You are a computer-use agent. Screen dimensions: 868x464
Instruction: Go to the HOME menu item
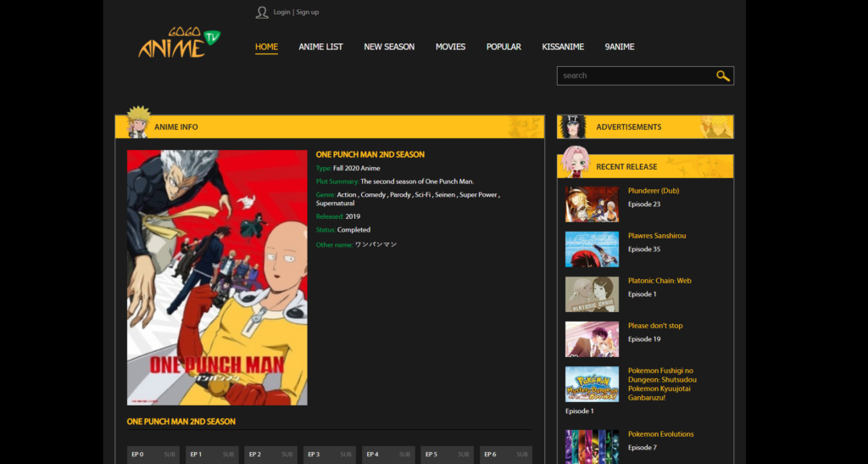click(266, 47)
